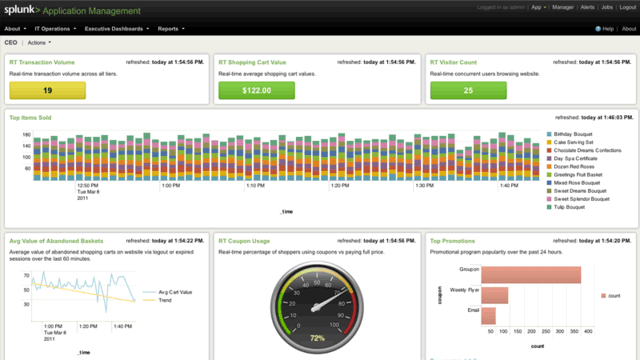Image resolution: width=640 pixels, height=360 pixels.
Task: Open the Reports dropdown menu
Action: point(171,29)
